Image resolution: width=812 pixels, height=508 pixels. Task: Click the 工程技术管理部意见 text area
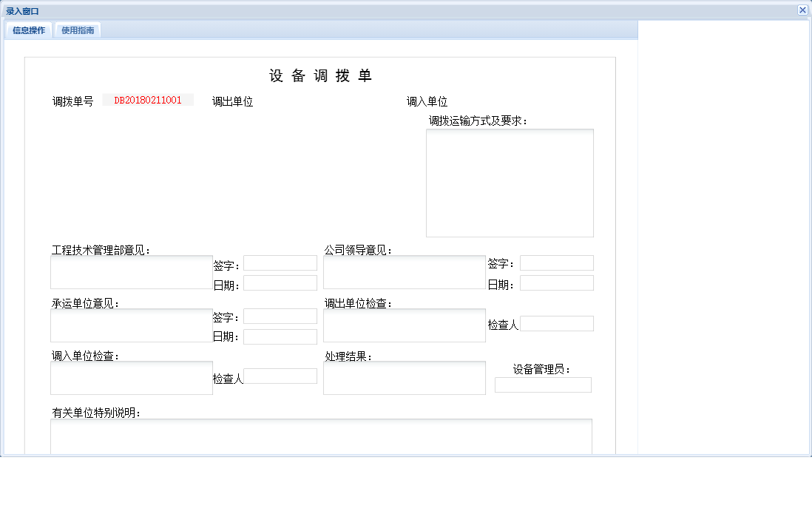[x=131, y=272]
